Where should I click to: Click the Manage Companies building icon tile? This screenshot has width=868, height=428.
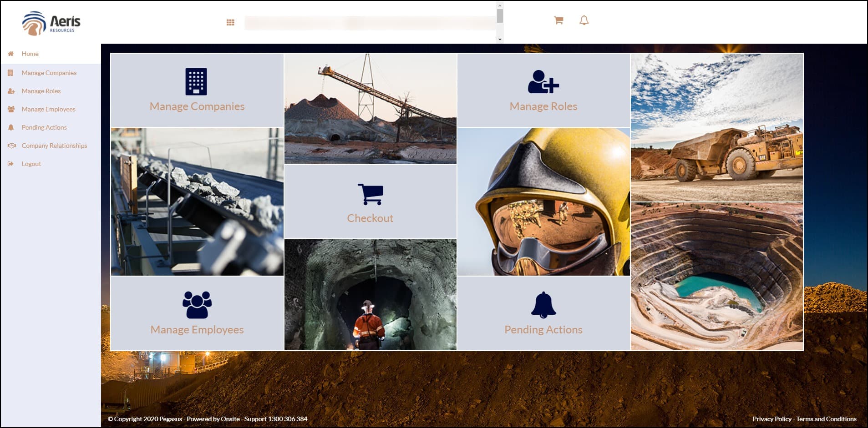196,82
